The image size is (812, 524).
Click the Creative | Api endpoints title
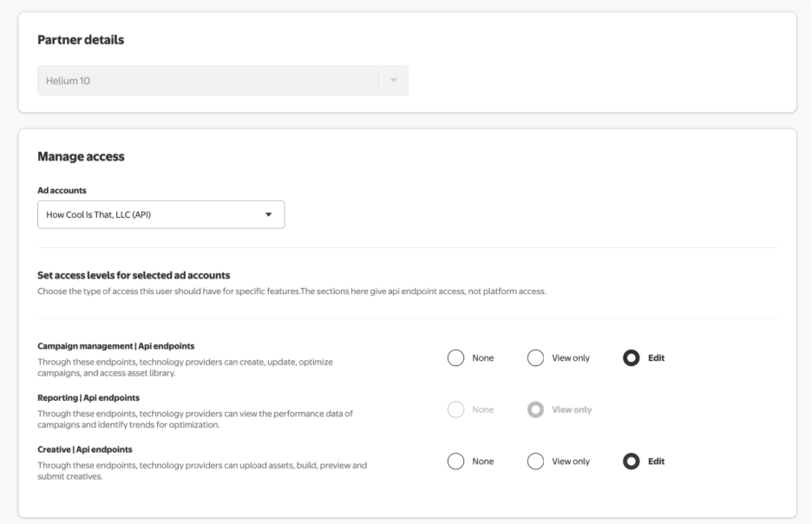[x=85, y=449]
